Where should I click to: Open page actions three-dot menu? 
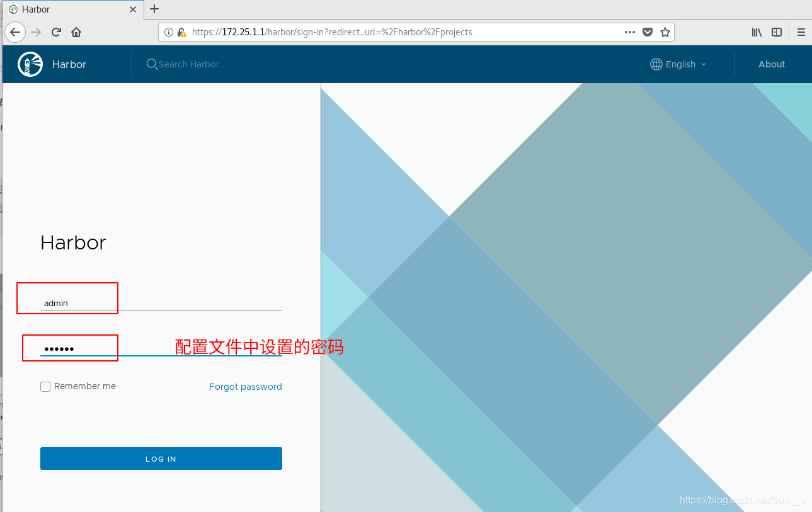[630, 32]
